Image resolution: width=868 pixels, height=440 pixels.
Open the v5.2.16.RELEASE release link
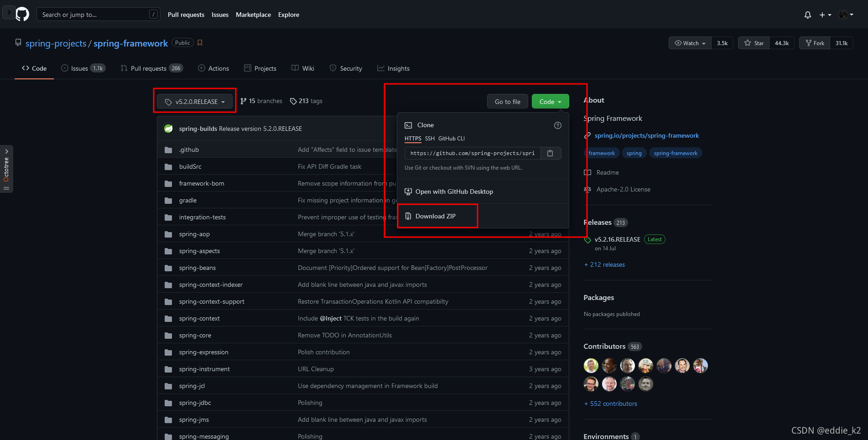(617, 239)
